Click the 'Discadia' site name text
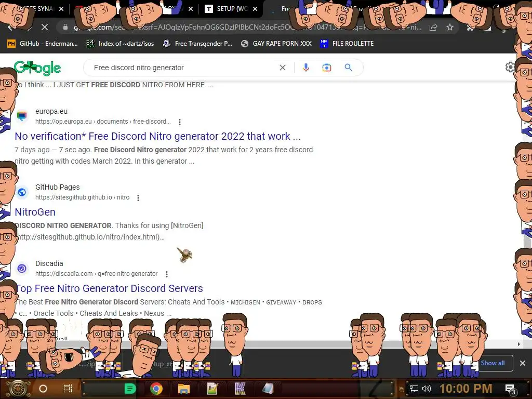This screenshot has height=399, width=532. pyautogui.click(x=49, y=263)
